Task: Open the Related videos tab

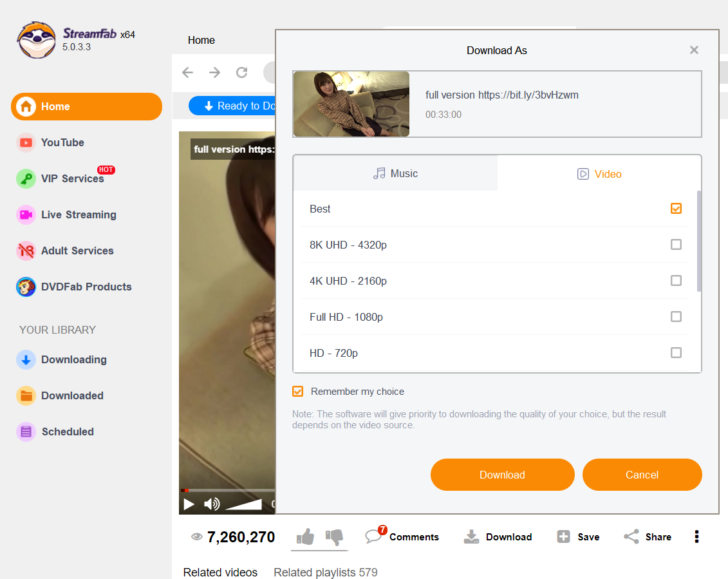Action: point(220,572)
